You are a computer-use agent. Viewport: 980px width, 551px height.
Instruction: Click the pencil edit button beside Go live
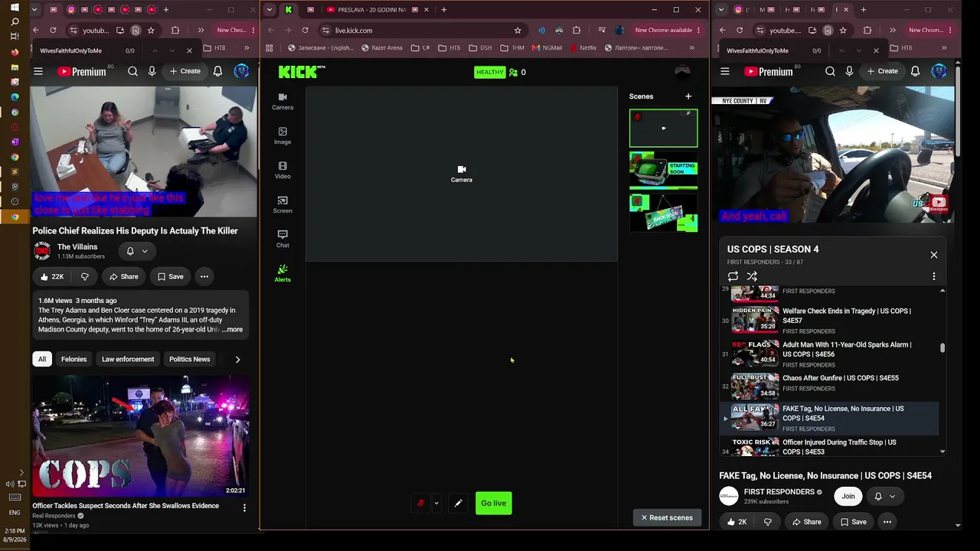coord(458,503)
